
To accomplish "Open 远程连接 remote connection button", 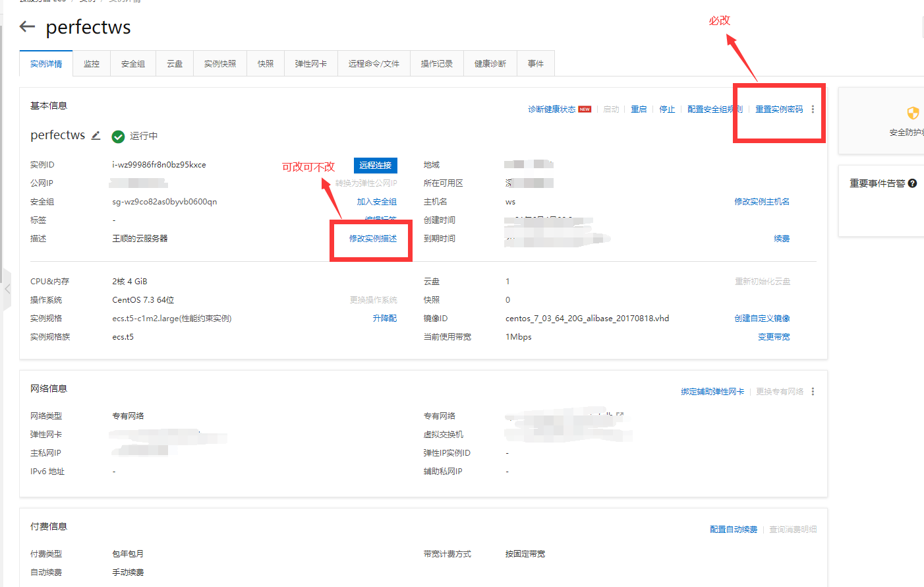I will pyautogui.click(x=375, y=166).
